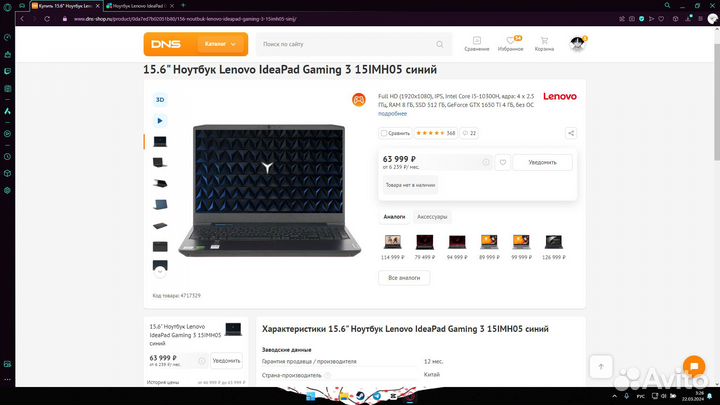Play the product video

pos(160,121)
